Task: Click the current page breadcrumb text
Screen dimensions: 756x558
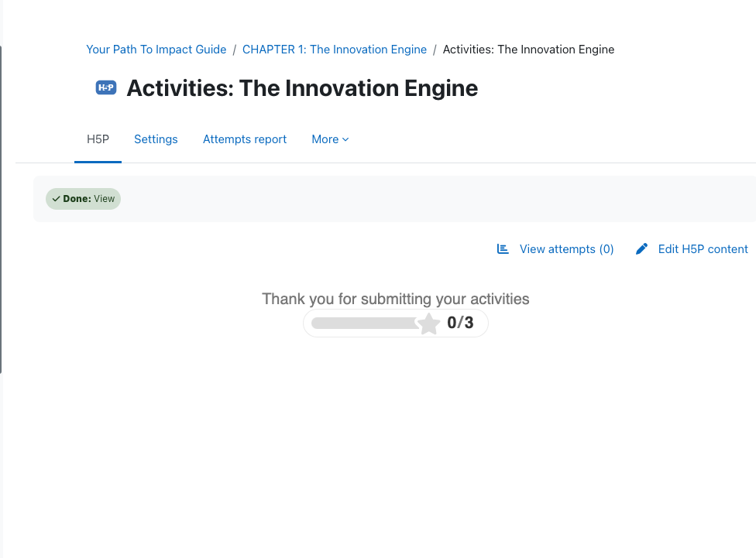Action: (528, 50)
